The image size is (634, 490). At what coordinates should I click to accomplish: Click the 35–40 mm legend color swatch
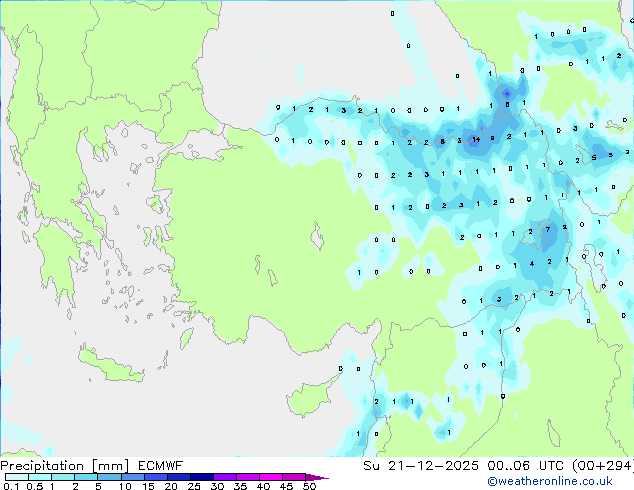(247, 477)
